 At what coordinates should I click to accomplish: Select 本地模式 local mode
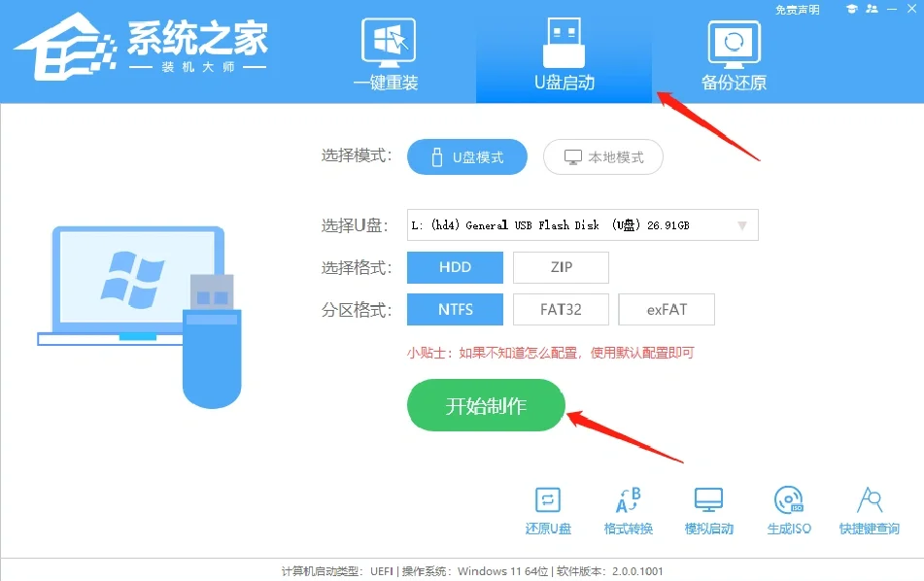[602, 156]
